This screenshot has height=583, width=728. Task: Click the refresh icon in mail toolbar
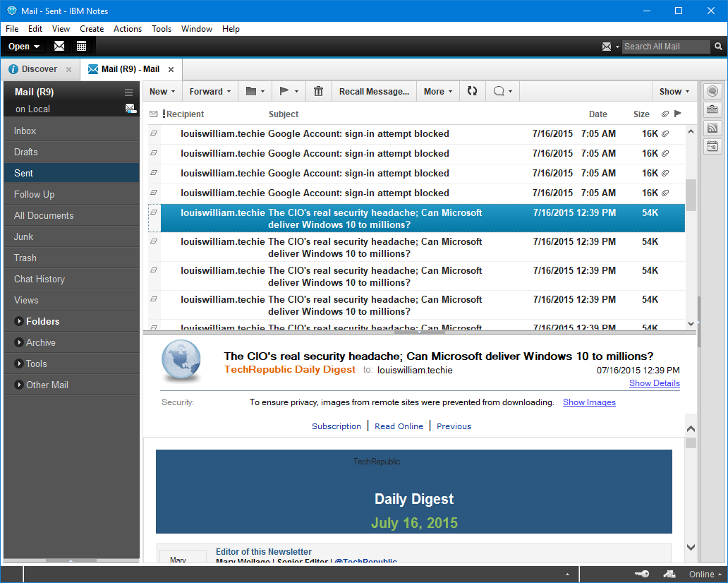click(472, 92)
